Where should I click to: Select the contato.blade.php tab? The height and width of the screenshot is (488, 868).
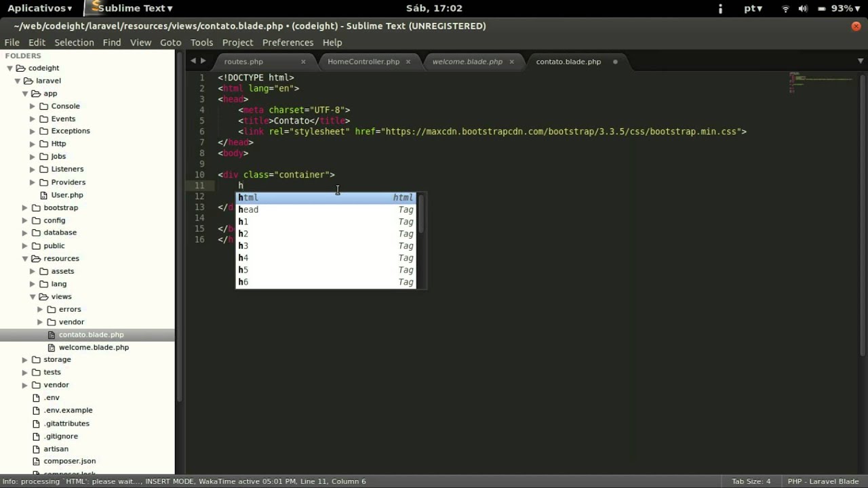click(568, 61)
